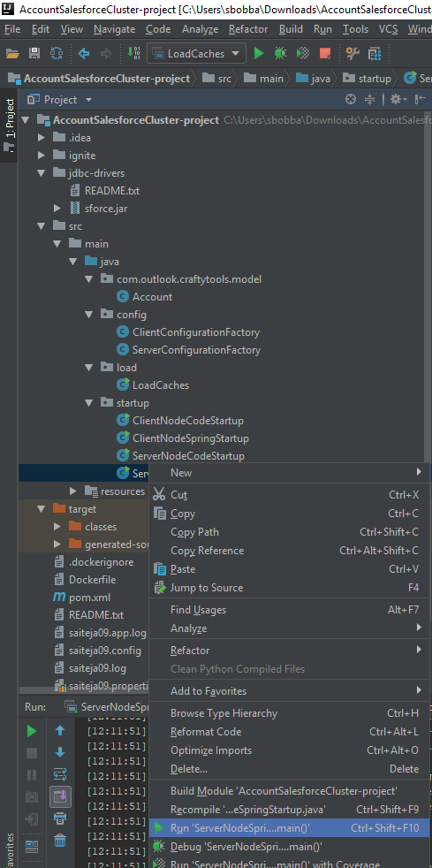This screenshot has width=432, height=868.
Task: Collapse the jdbc-drivers folder
Action: pyautogui.click(x=41, y=173)
